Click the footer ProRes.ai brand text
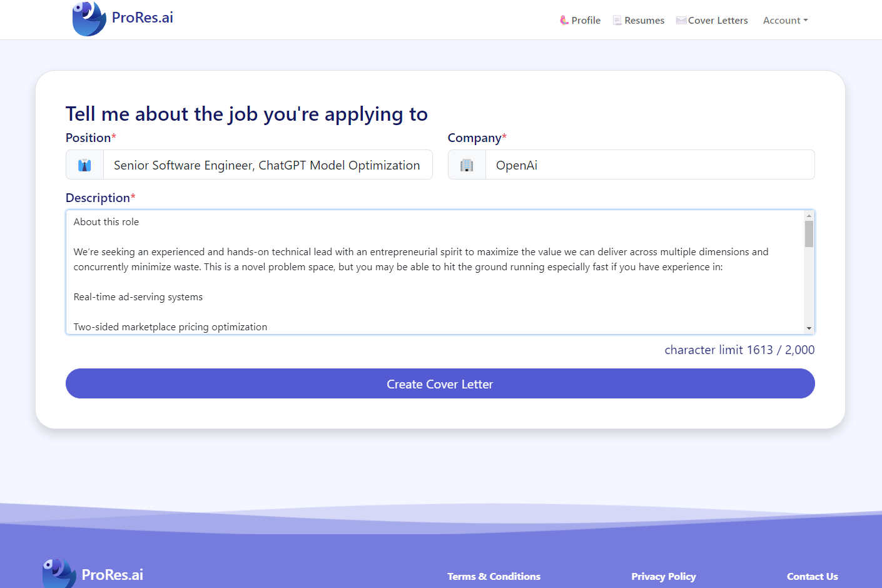This screenshot has width=882, height=588. pyautogui.click(x=113, y=575)
